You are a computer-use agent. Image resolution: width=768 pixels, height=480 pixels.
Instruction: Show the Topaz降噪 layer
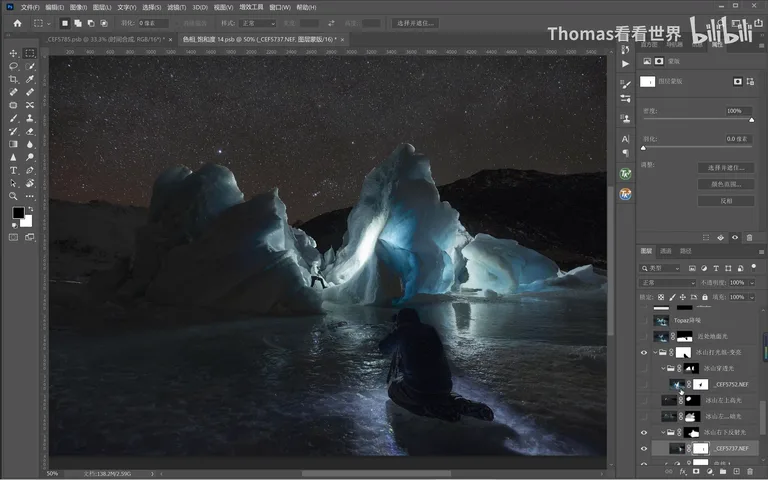[x=644, y=320]
